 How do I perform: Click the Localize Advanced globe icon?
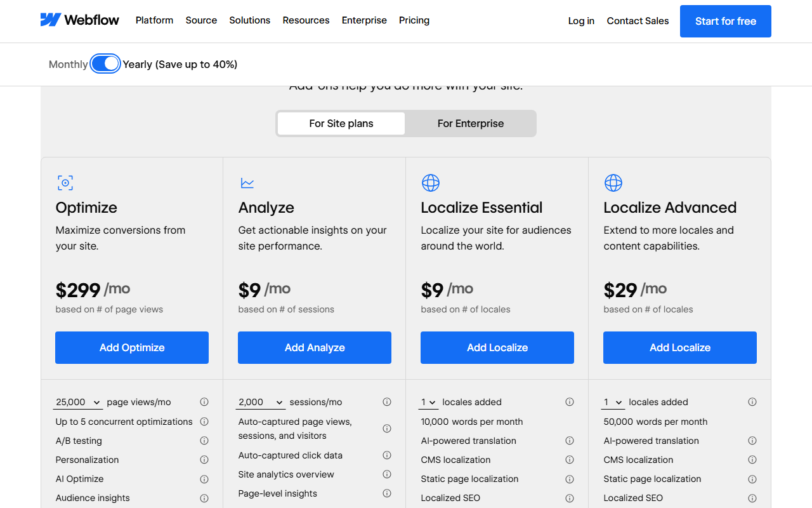pos(613,183)
